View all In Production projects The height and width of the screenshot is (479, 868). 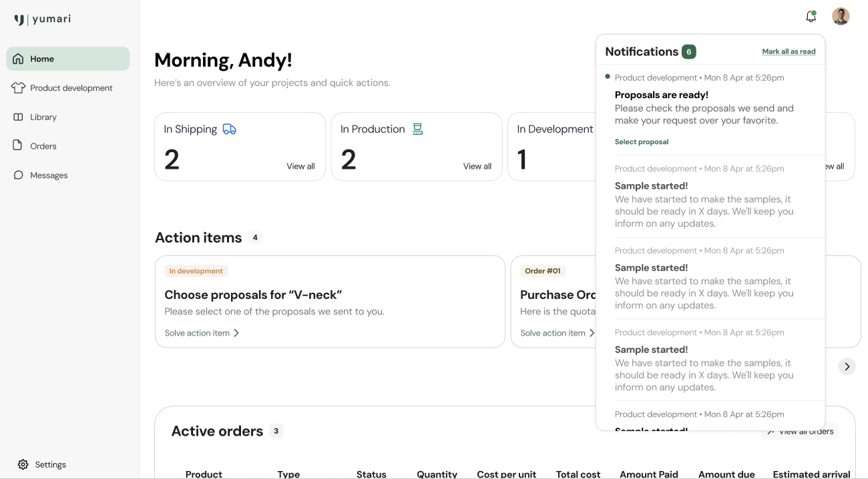[477, 166]
